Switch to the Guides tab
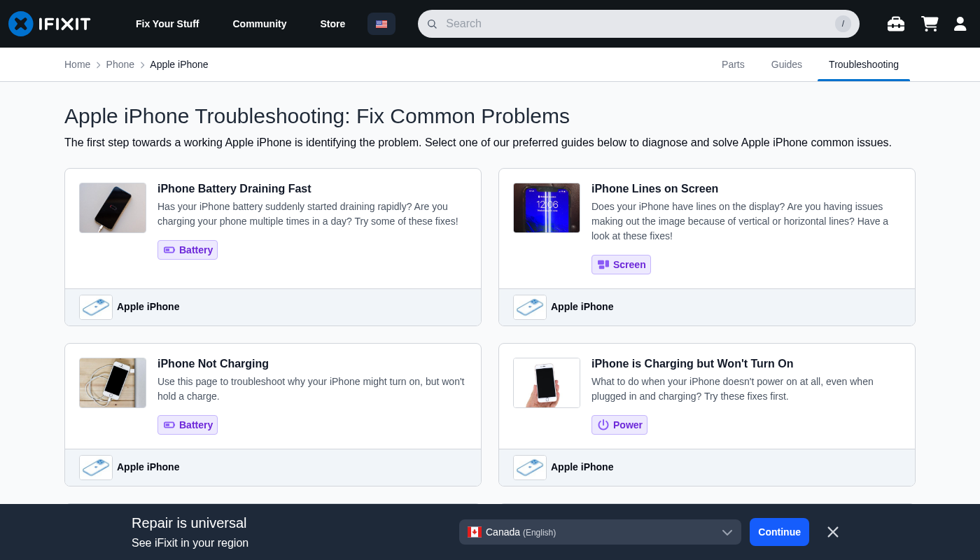The image size is (980, 560). coord(786,64)
